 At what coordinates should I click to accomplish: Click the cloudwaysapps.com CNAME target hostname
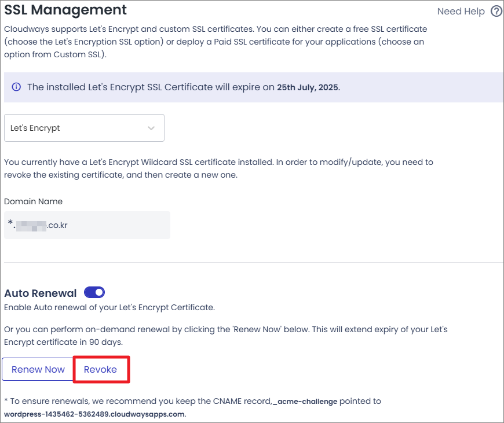coord(94,414)
